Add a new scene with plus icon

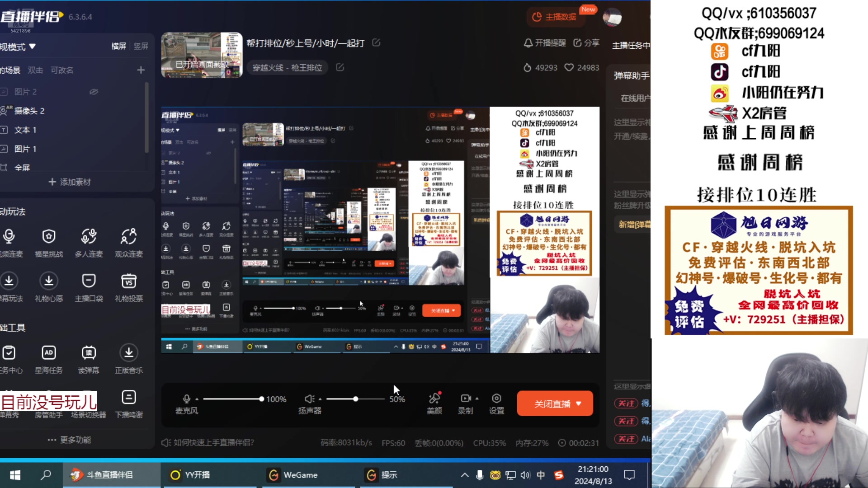(141, 70)
